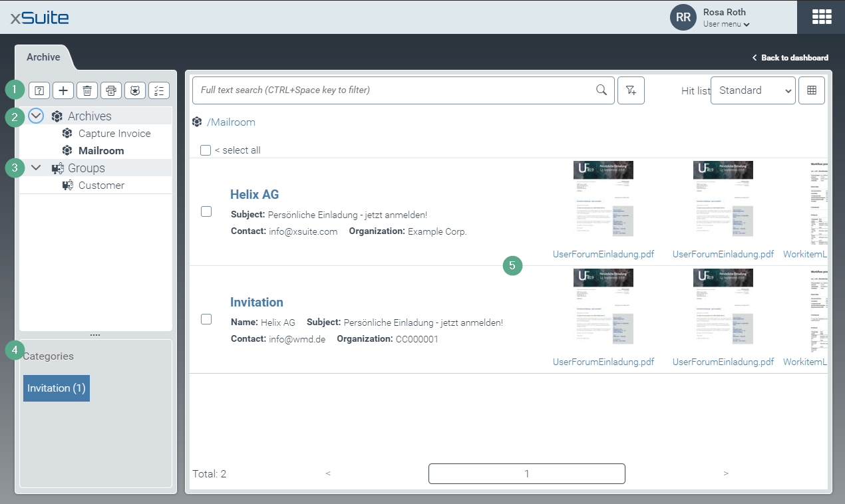This screenshot has height=504, width=845.
Task: Filter by Invitation (1) category
Action: point(57,388)
